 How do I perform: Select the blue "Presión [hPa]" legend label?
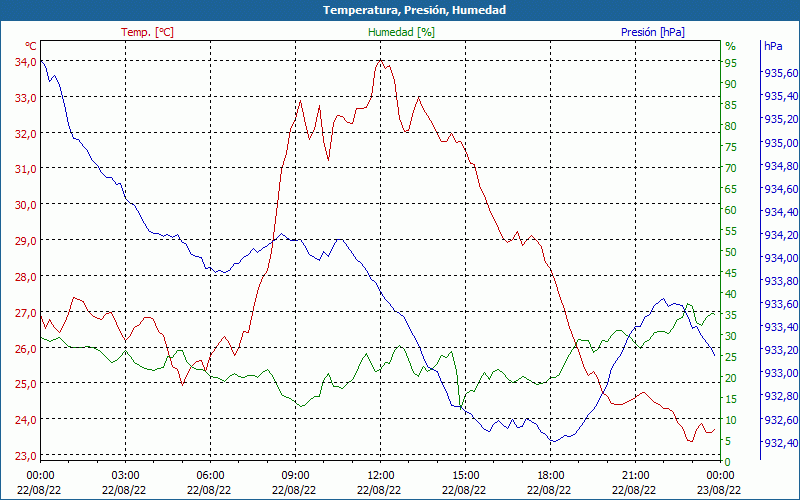(653, 32)
